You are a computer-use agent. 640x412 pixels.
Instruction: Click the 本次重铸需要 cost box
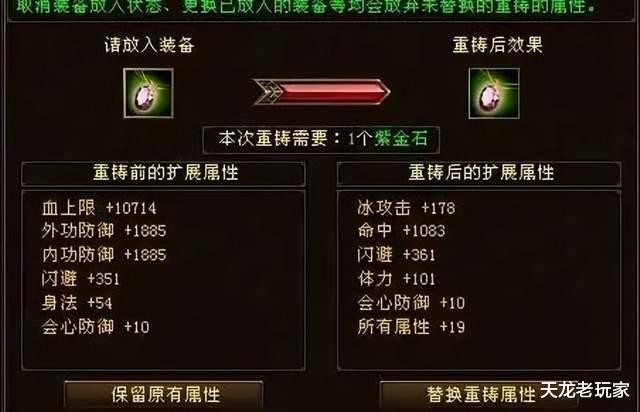(x=321, y=140)
